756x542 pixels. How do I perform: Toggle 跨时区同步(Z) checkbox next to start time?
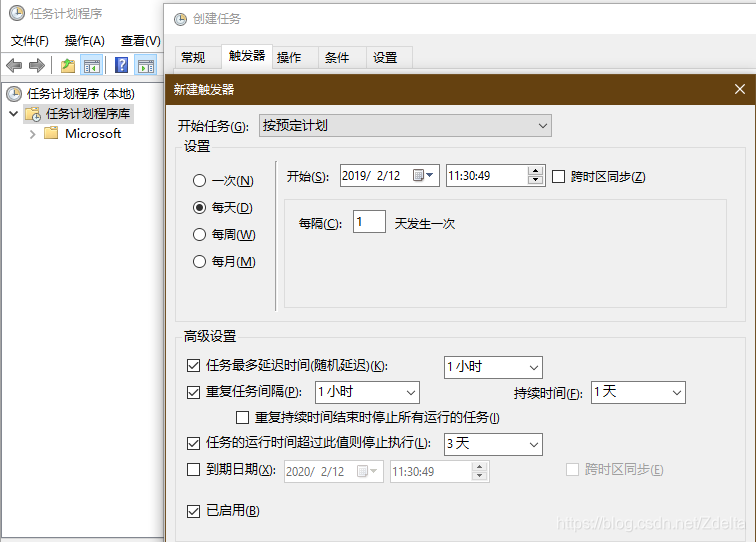pyautogui.click(x=558, y=176)
